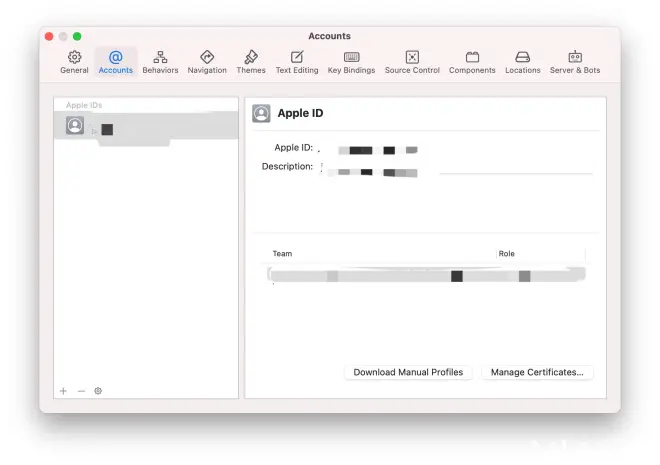Go to Text Editing preferences

[297, 62]
